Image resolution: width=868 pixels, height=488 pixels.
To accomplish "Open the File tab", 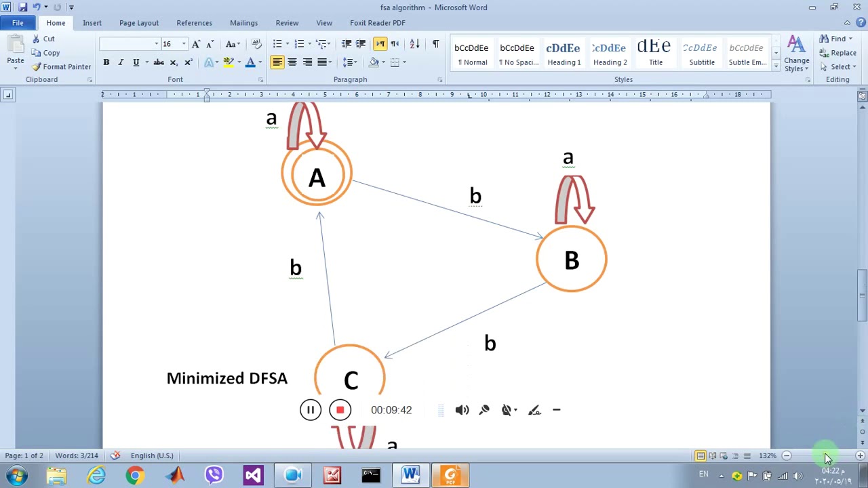I will 18,22.
